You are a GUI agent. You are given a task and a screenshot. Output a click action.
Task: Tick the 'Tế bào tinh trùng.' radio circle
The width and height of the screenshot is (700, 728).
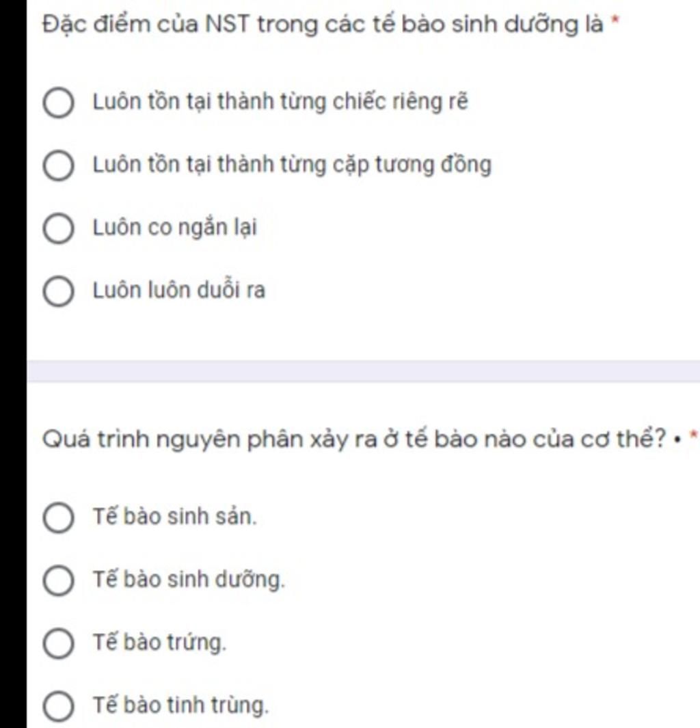(x=58, y=705)
